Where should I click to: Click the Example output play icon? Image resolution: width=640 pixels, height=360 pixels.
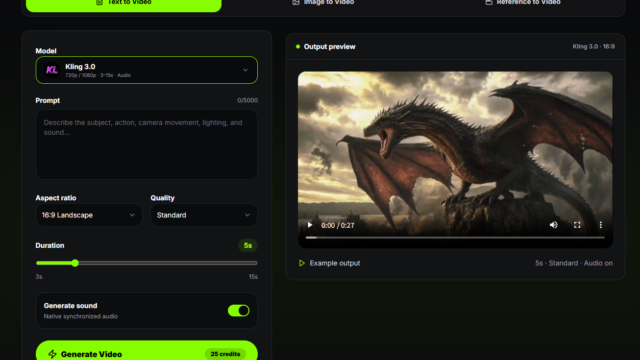coord(302,263)
